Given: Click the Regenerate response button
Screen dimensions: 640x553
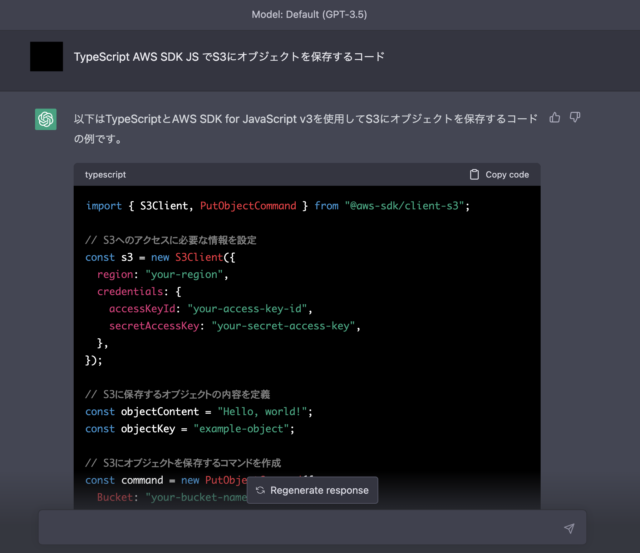Looking at the screenshot, I should coord(313,490).
